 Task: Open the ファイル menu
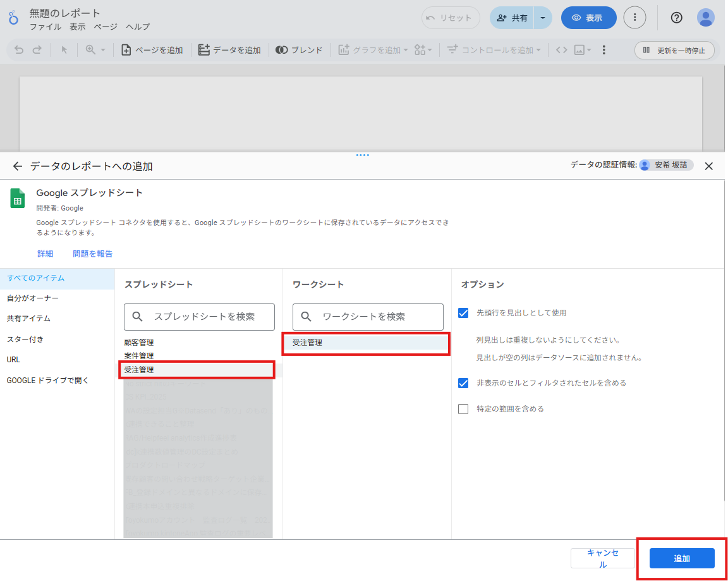[45, 27]
